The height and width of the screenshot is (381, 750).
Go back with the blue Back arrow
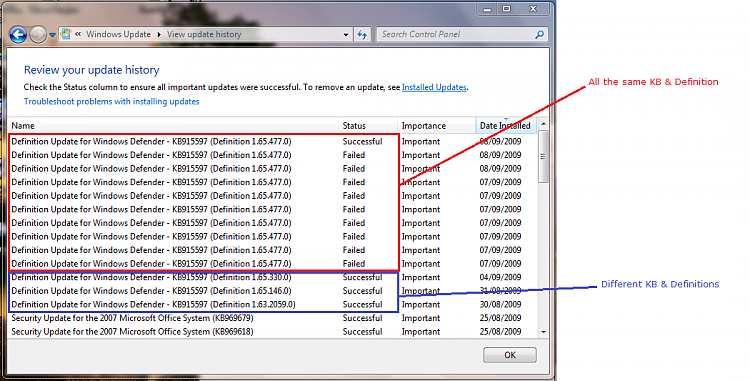[x=18, y=34]
